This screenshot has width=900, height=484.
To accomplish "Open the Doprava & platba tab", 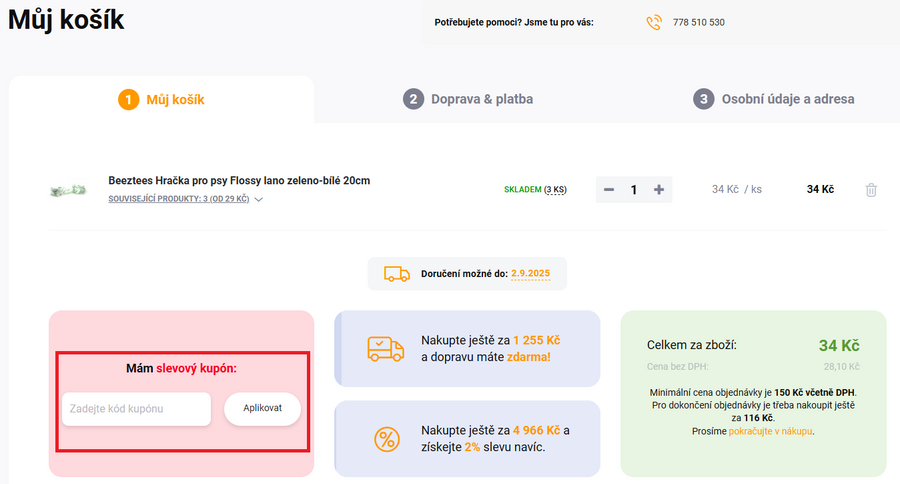I will [482, 99].
